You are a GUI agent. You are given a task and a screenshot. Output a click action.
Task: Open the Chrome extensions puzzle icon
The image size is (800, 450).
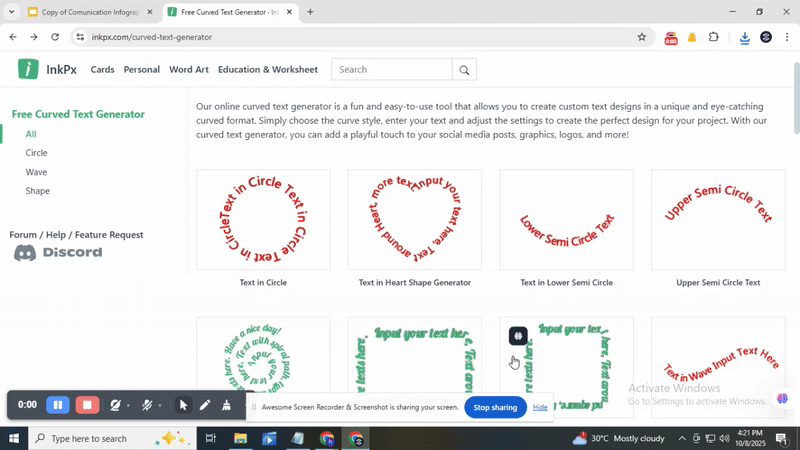(714, 37)
